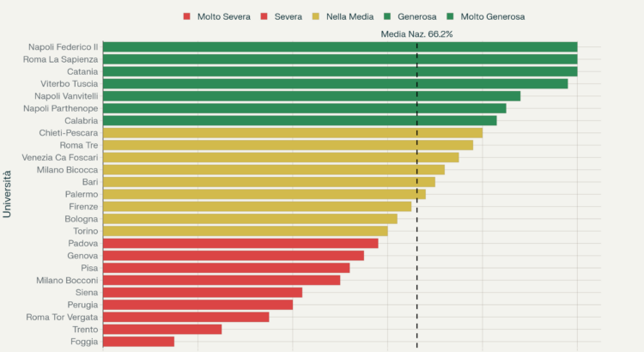
Task: Select the Padova red bar
Action: (240, 243)
